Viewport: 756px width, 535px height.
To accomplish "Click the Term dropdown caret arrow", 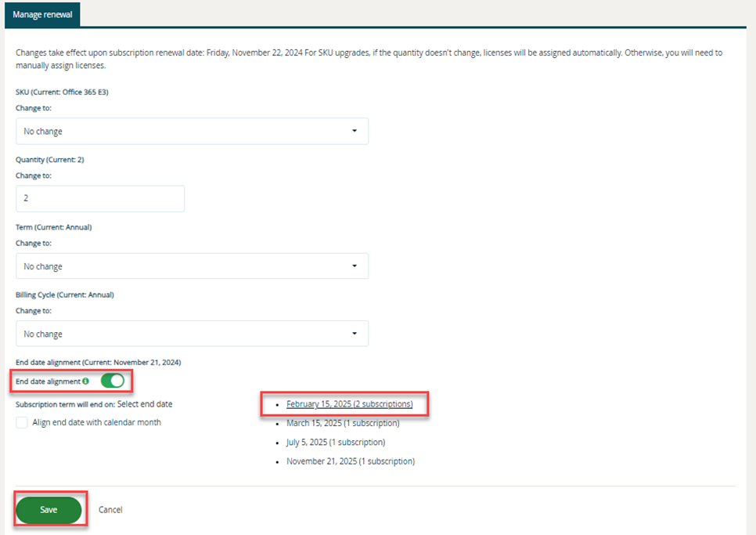I will coord(355,266).
